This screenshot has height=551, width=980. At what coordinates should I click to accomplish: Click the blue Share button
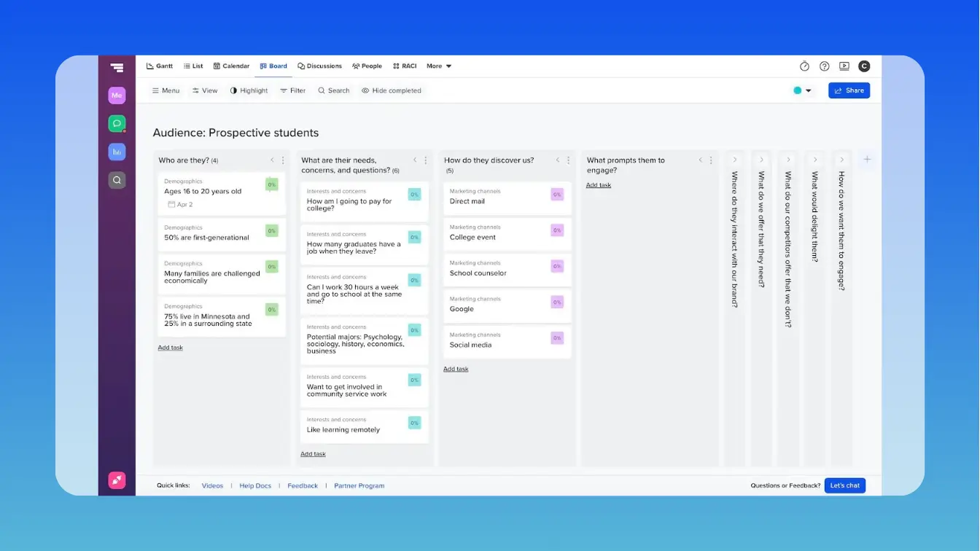848,90
